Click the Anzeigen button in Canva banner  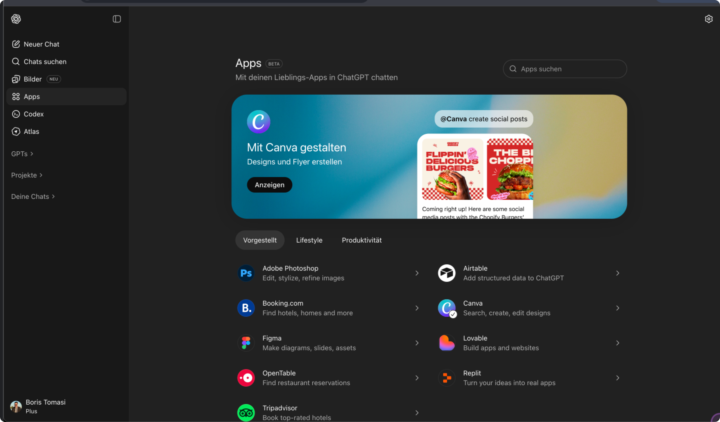tap(270, 185)
